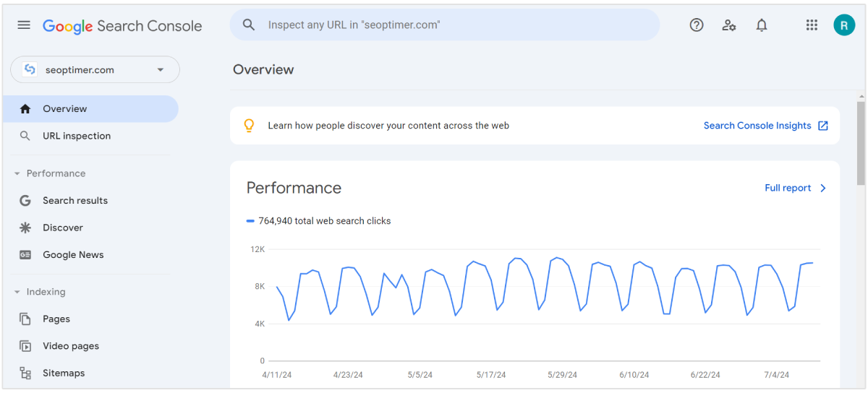Open URL inspection from sidebar

76,136
